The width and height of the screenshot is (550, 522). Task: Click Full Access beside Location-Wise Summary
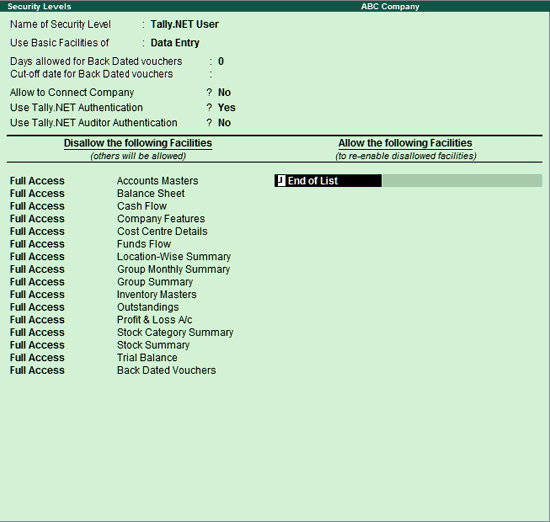tap(37, 256)
